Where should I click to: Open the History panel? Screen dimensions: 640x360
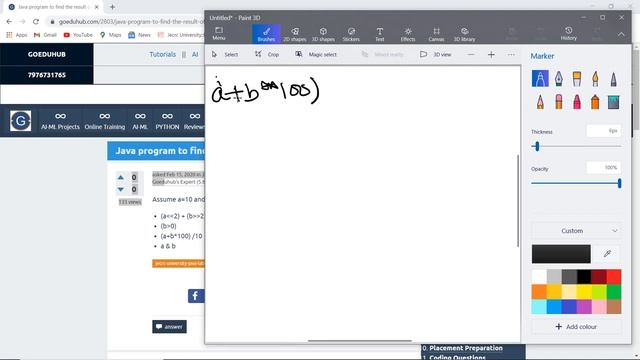[569, 33]
